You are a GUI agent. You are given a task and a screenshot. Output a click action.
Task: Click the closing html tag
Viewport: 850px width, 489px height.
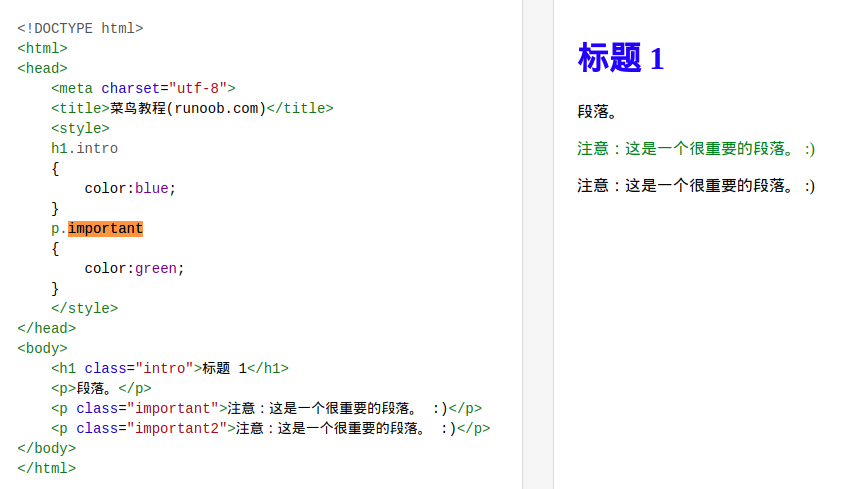(47, 469)
